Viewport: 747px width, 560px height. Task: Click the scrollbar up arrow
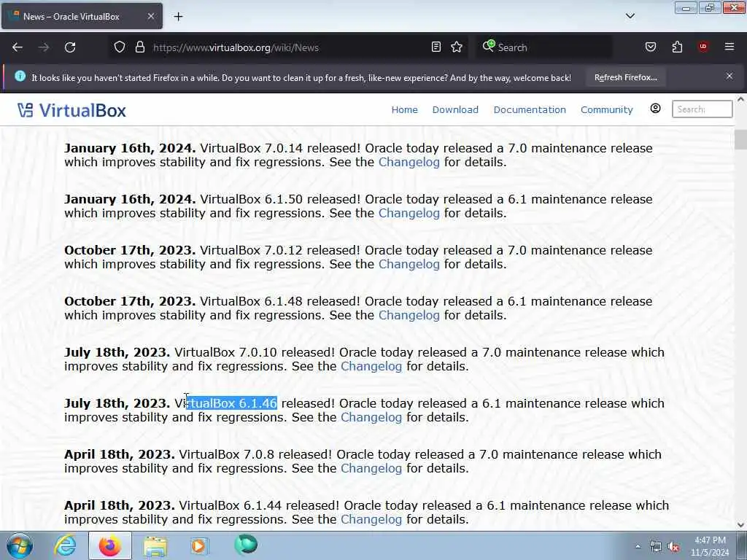(x=740, y=99)
